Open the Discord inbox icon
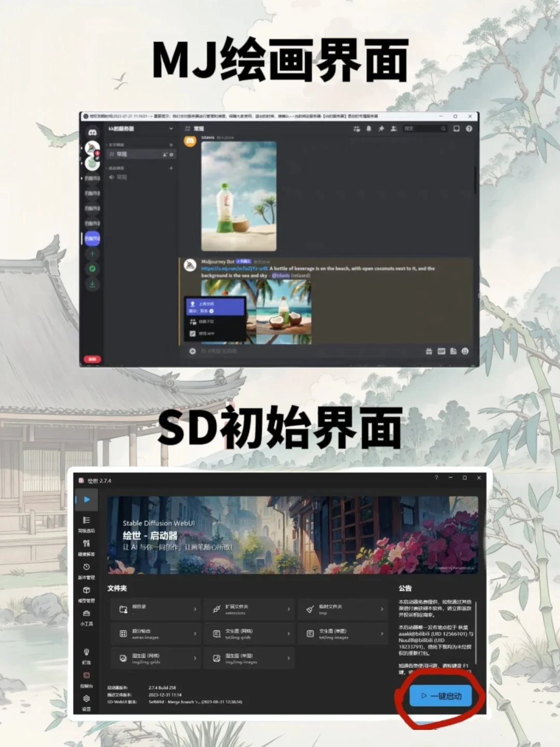This screenshot has height=747, width=560. (x=457, y=127)
